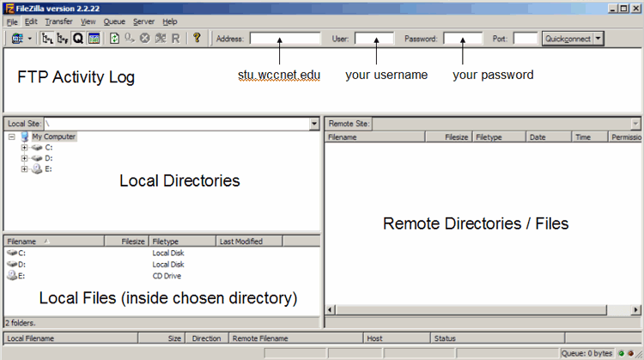Screen dimensions: 644x360
Task: Click the queue Host column header
Action: (x=397, y=339)
